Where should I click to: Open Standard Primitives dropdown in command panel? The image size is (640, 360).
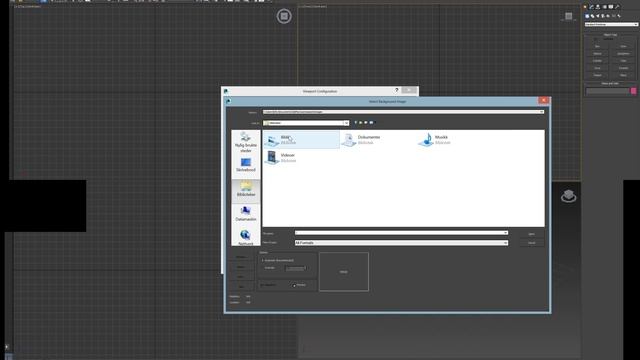[611, 24]
